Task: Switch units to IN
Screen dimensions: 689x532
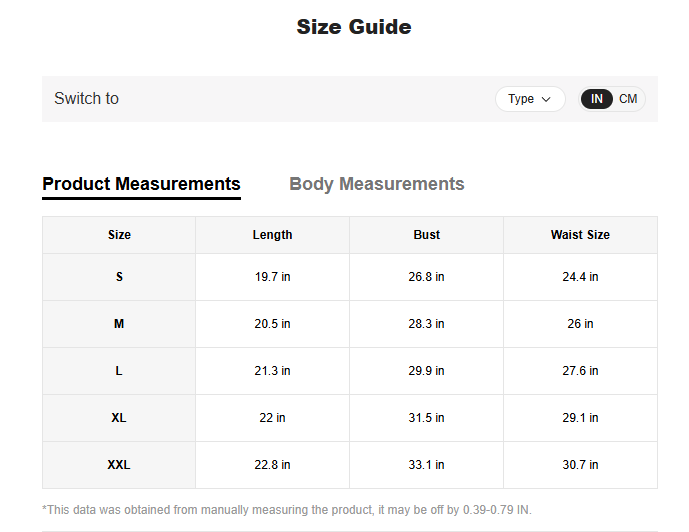Action: click(597, 99)
